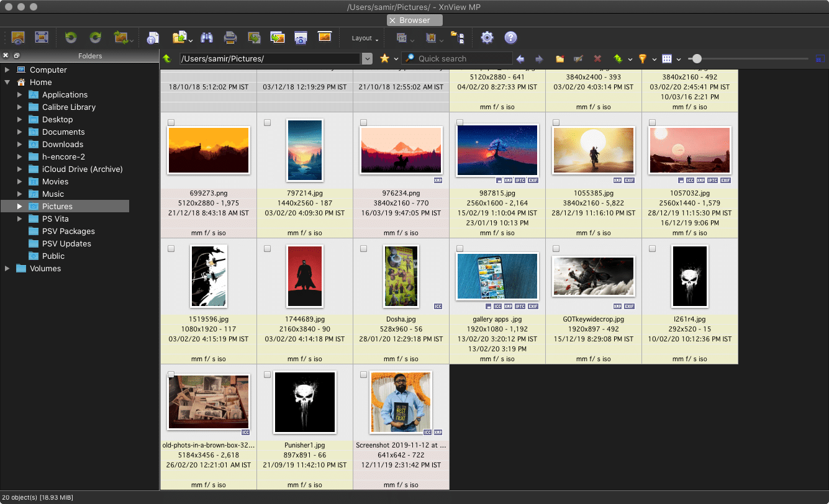Select Downloads folder in Folders tree
Image resolution: width=829 pixels, height=504 pixels.
62,144
